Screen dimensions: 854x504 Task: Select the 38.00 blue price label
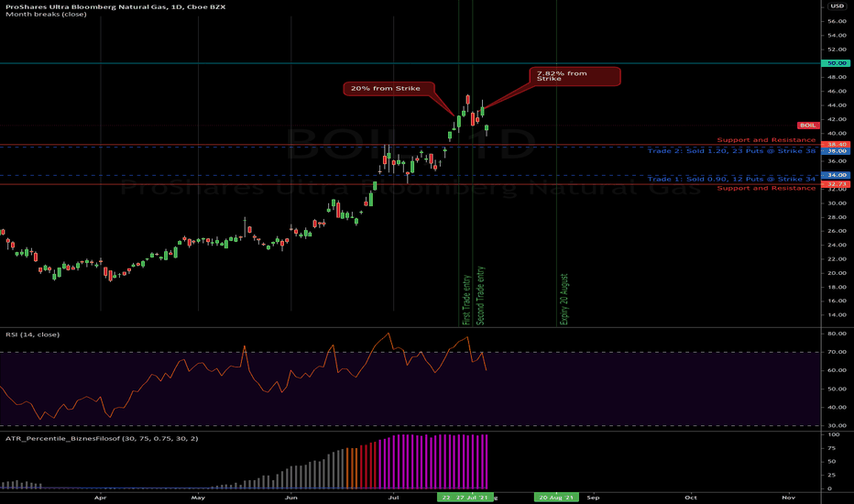point(836,151)
